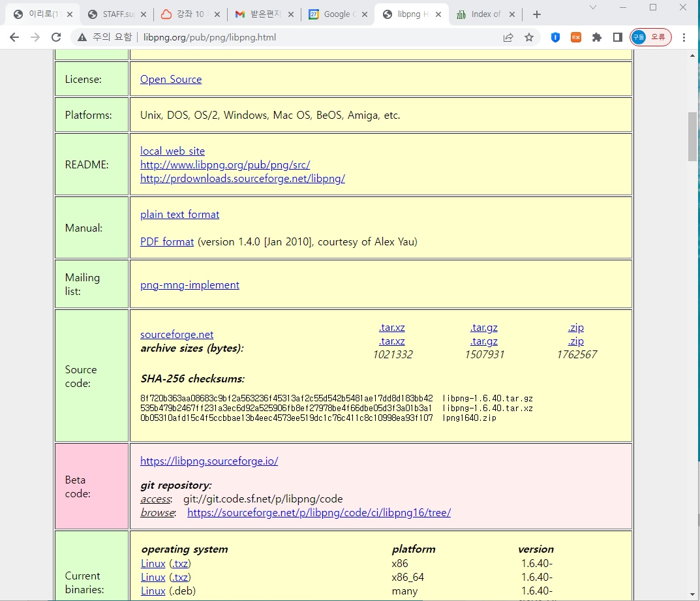Close the Google Calendar tab

[365, 14]
